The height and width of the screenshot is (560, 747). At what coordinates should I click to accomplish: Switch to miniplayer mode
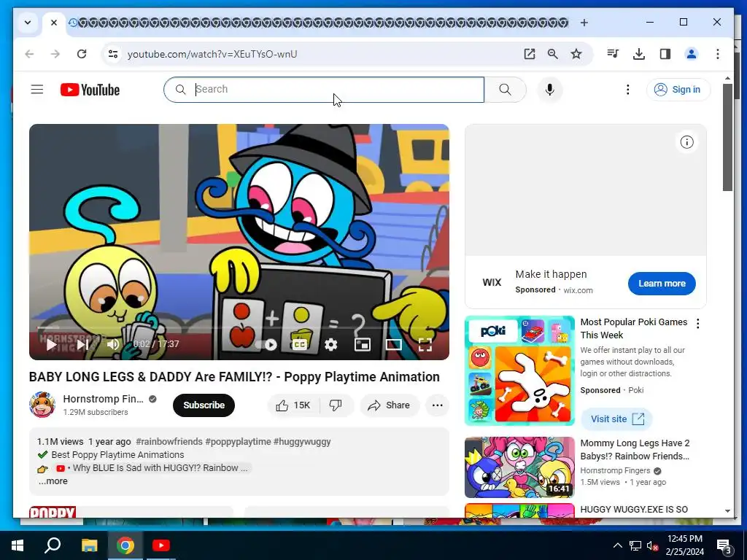[363, 344]
